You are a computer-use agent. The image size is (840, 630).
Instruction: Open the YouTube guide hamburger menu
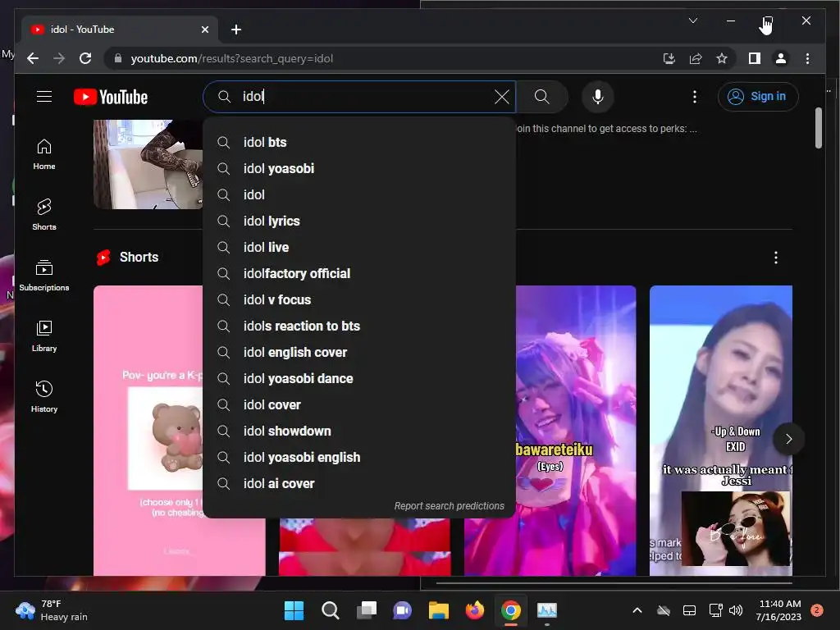pos(44,97)
